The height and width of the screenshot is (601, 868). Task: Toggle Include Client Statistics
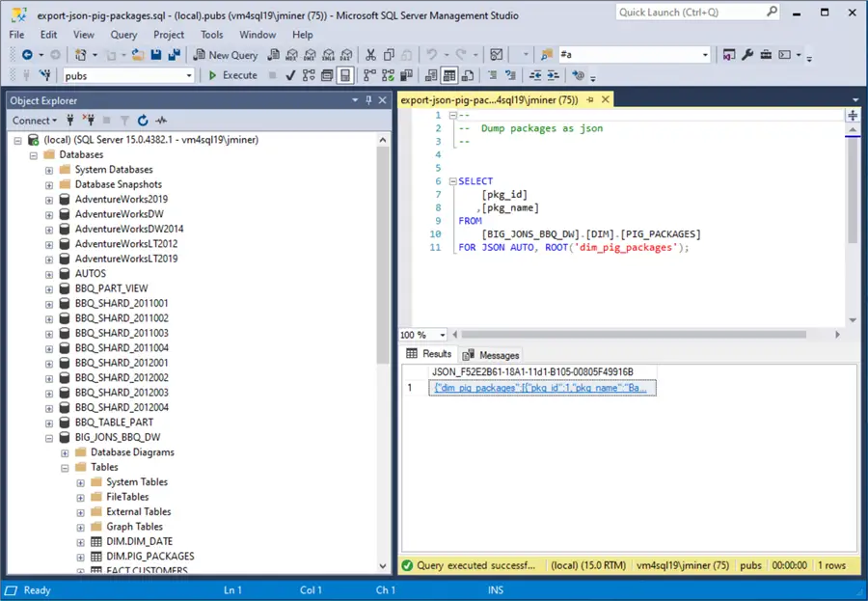click(406, 75)
